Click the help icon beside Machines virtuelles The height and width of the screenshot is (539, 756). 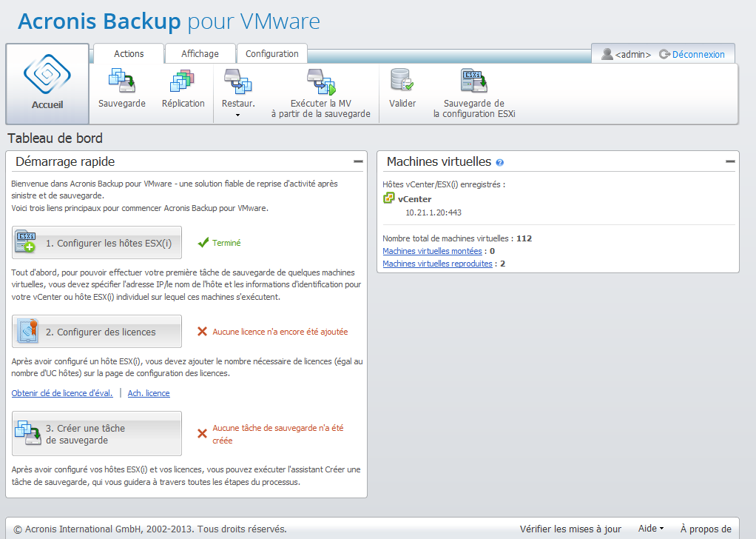500,162
